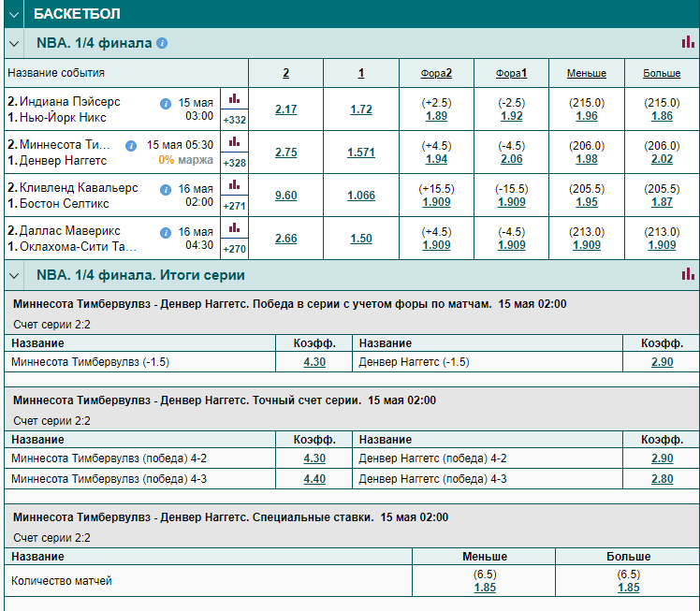Select under 206.0 odds 1.98

[587, 159]
